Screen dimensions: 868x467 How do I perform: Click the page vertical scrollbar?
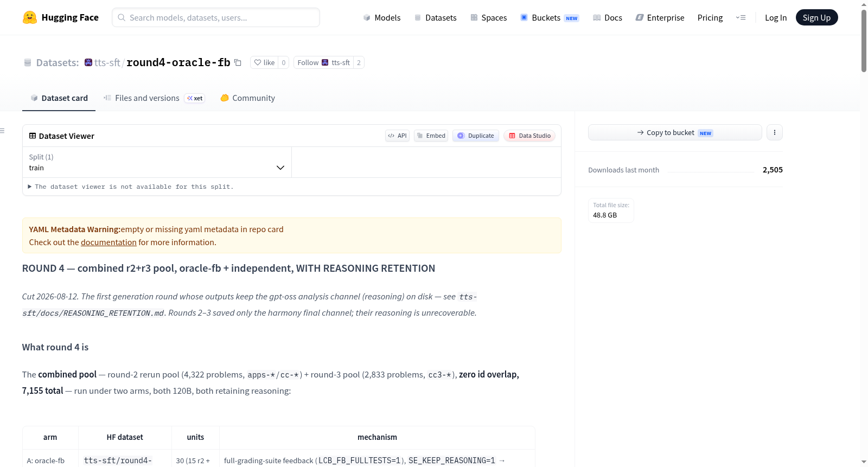click(x=864, y=40)
